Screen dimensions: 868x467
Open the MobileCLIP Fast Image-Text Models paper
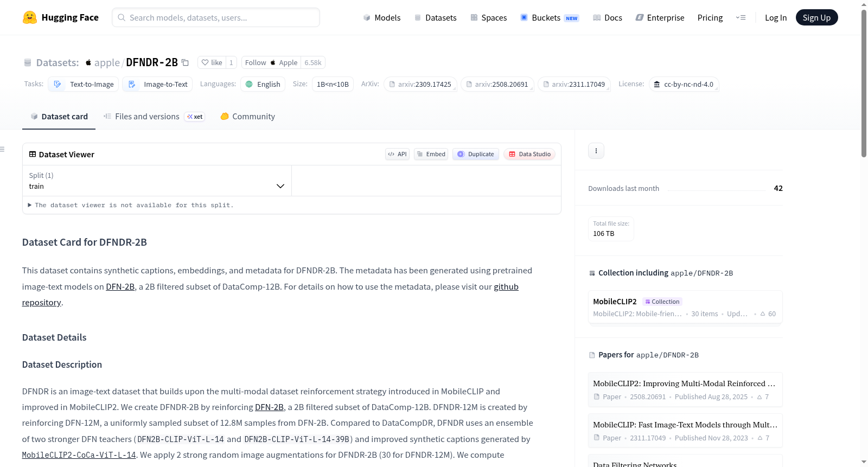click(685, 431)
